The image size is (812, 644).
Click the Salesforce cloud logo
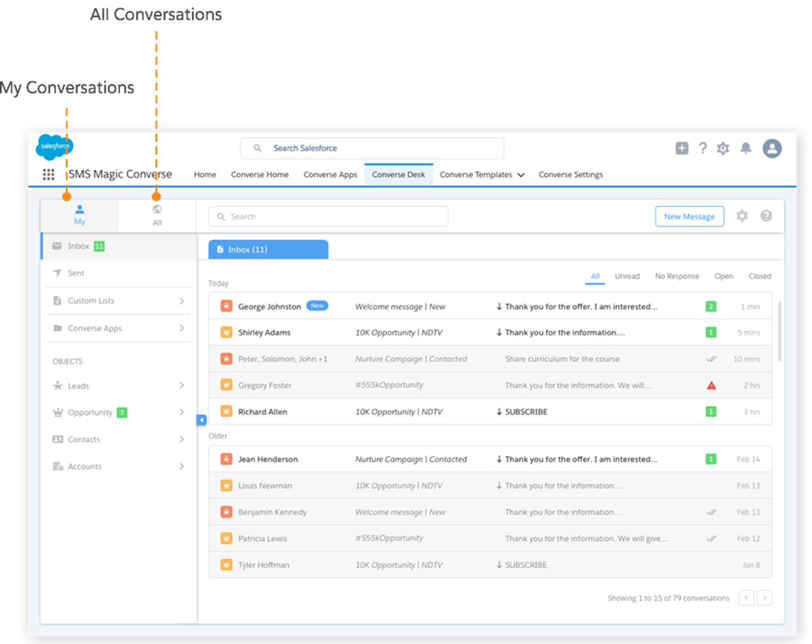pyautogui.click(x=54, y=147)
